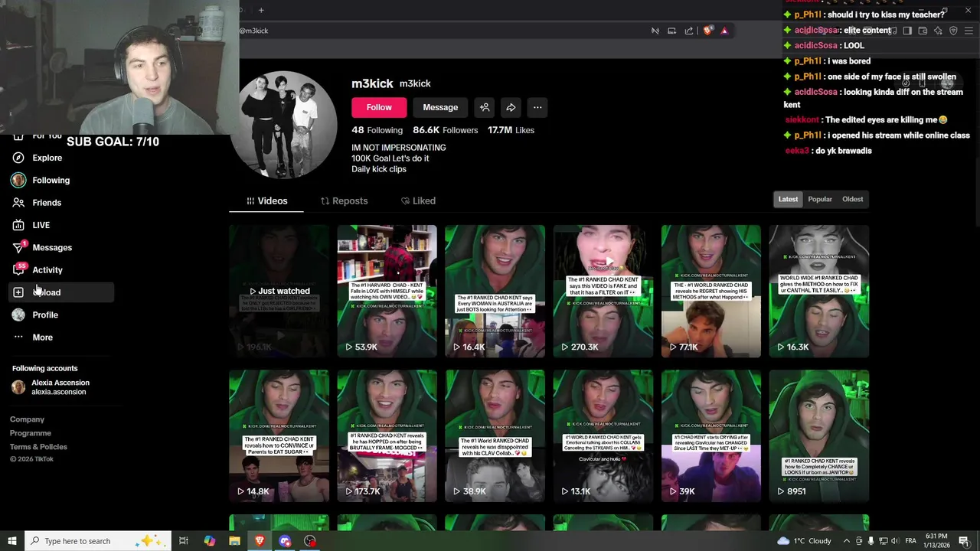Viewport: 980px width, 551px height.
Task: Play the video with 38.9K views
Action: pos(495,436)
